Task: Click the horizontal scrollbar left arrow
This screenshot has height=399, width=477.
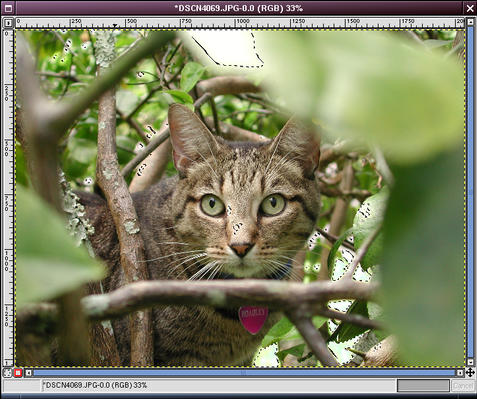Action: pos(29,373)
